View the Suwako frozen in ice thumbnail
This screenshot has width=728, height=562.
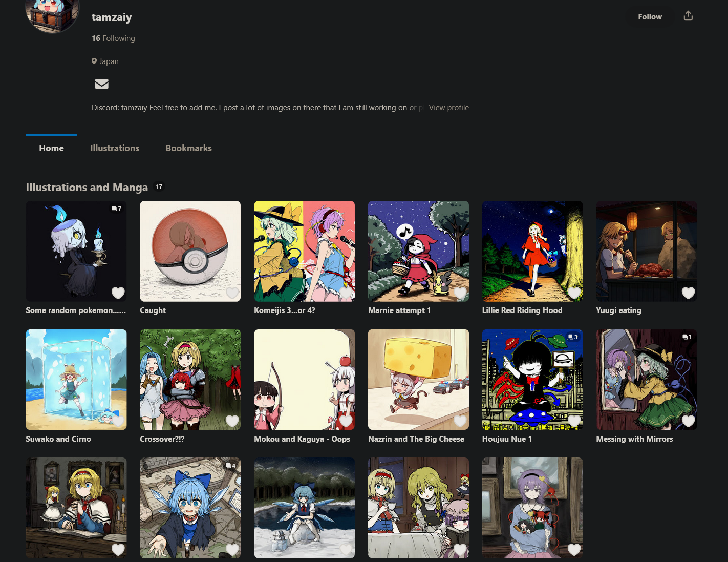pos(76,380)
